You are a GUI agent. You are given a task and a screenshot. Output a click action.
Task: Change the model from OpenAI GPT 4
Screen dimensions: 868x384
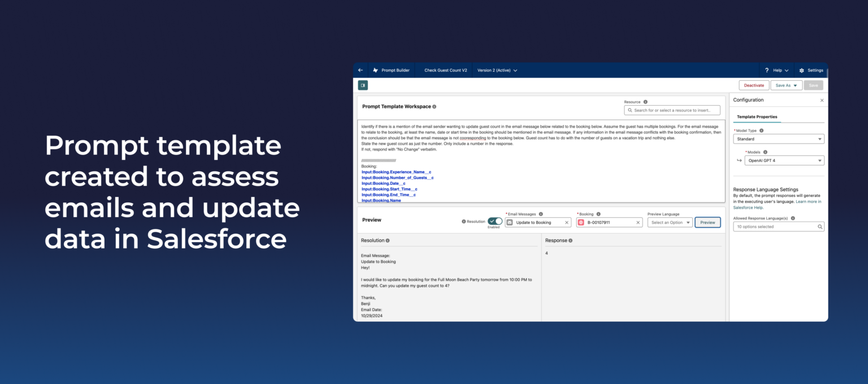pos(784,160)
